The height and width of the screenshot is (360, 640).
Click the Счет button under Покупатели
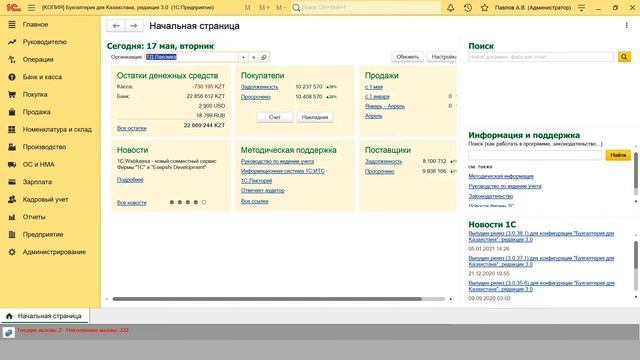275,117
